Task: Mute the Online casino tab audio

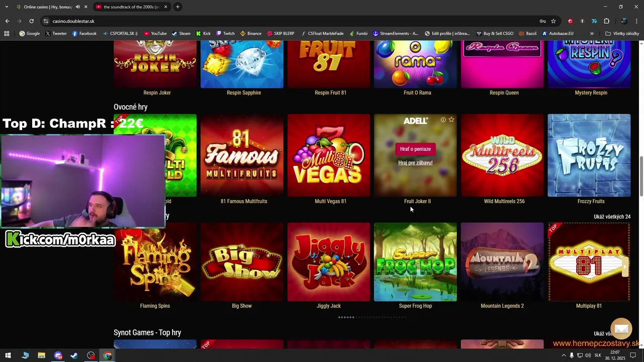Action: point(77,7)
